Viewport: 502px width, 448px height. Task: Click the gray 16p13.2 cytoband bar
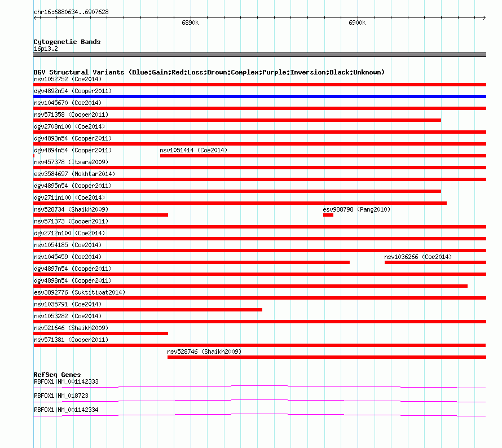tap(259, 55)
